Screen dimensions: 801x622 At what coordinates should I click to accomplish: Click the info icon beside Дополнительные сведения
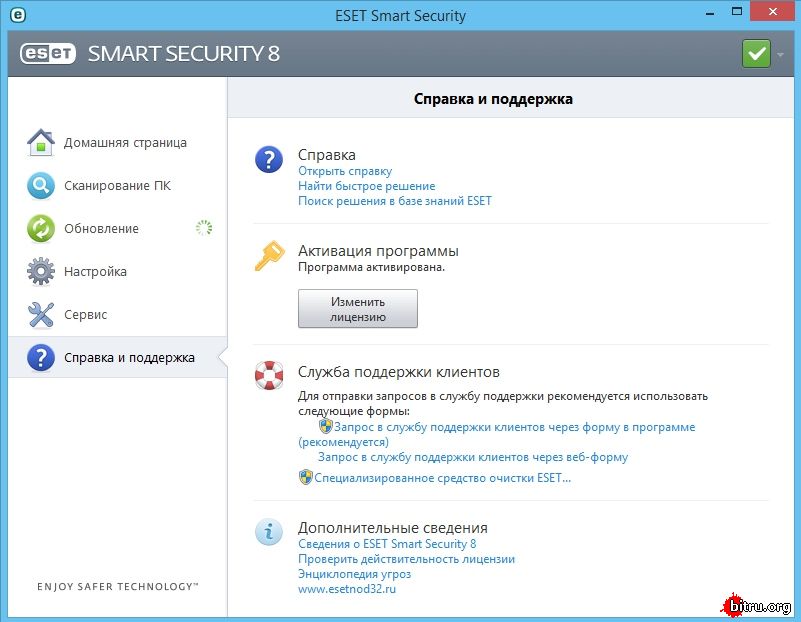pyautogui.click(x=269, y=532)
